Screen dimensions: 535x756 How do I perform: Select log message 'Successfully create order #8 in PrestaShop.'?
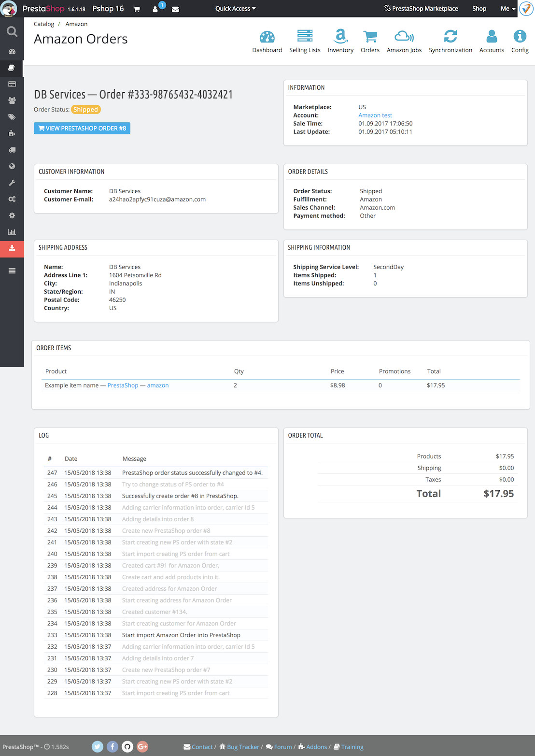(x=180, y=496)
